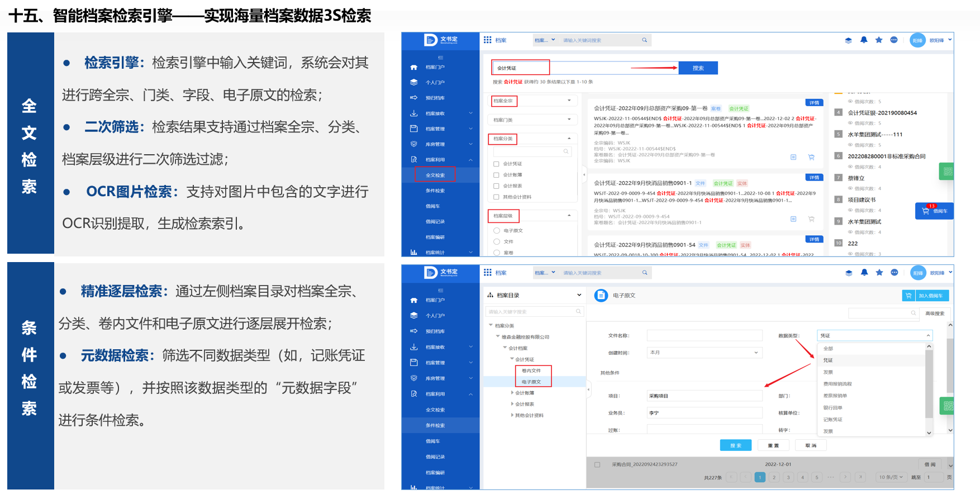Image resolution: width=980 pixels, height=499 pixels.
Task: Open 档案编研 menu in condition search window
Action: pyautogui.click(x=435, y=472)
